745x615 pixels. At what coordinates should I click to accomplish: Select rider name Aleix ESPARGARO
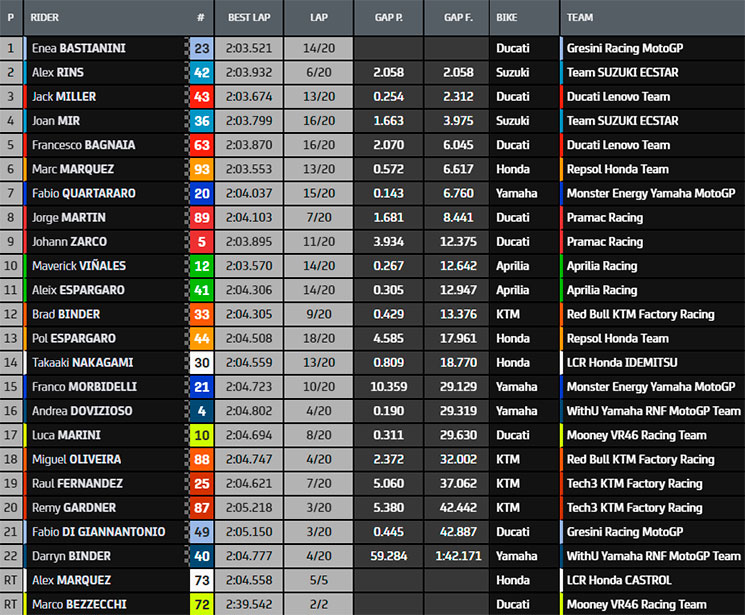pyautogui.click(x=78, y=290)
